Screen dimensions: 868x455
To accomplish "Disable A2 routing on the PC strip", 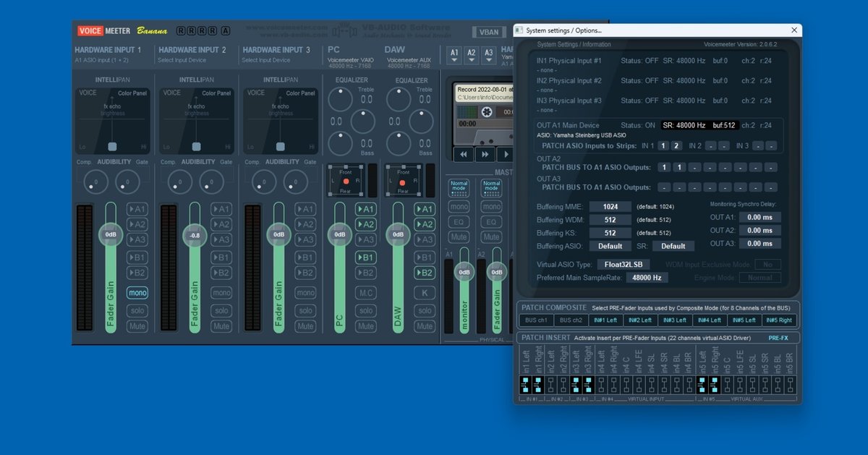I will click(x=366, y=224).
